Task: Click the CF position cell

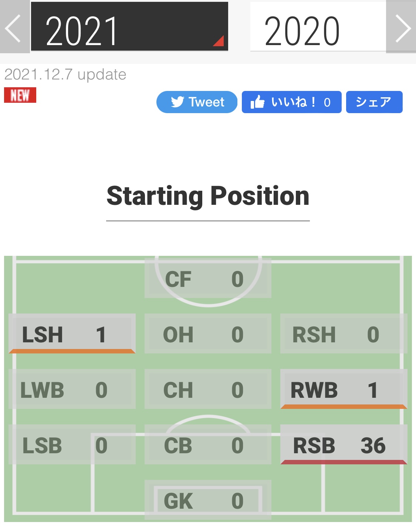Action: click(208, 279)
